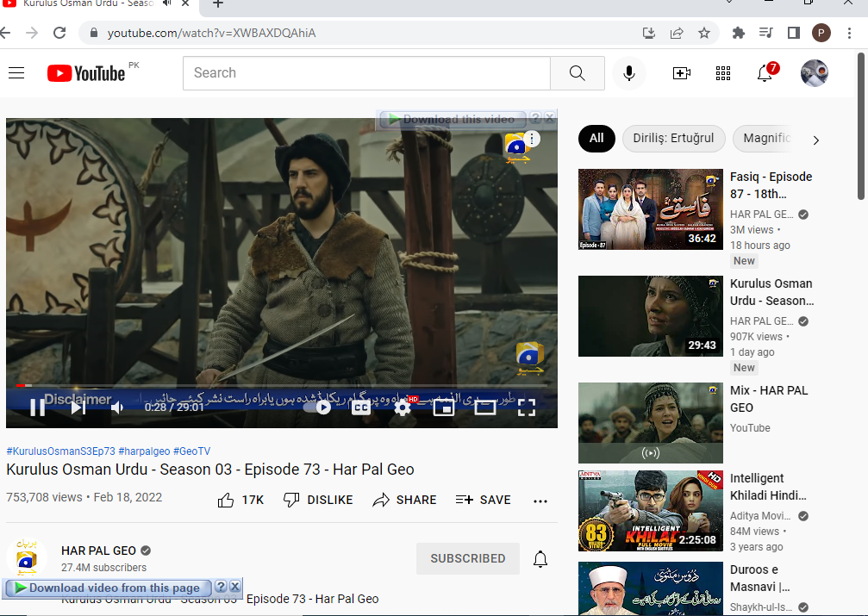Open hashtag #harpalgeo
Viewport: 868px width, 616px height.
click(144, 451)
